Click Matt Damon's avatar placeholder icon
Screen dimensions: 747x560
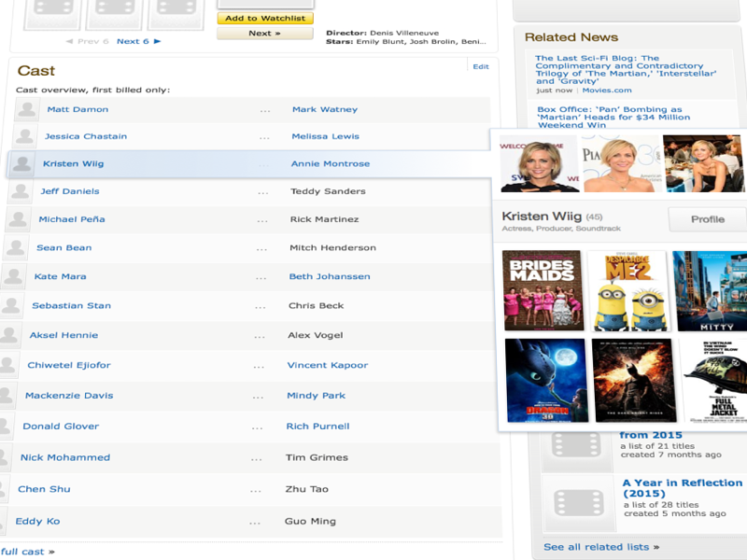pos(27,109)
